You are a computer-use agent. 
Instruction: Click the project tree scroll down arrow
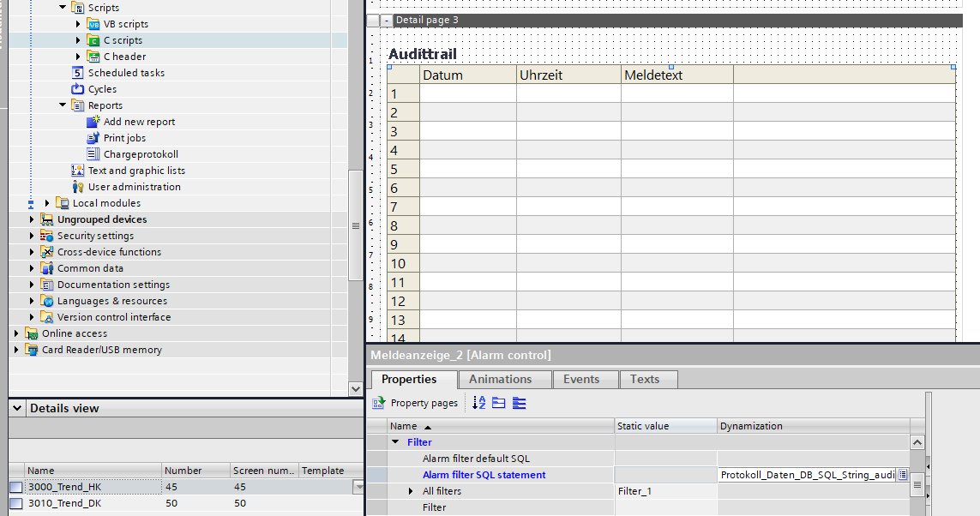[356, 388]
